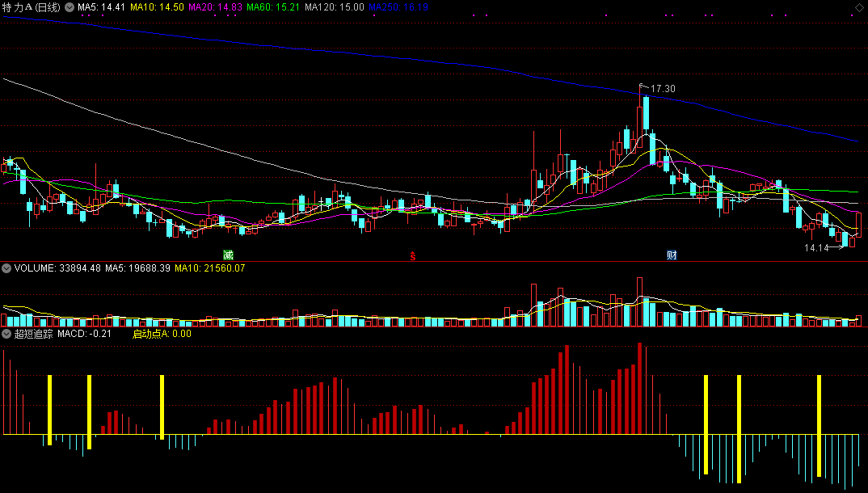Viewport: 868px width, 493px height.
Task: Click the diamond icon at top right
Action: (x=858, y=7)
